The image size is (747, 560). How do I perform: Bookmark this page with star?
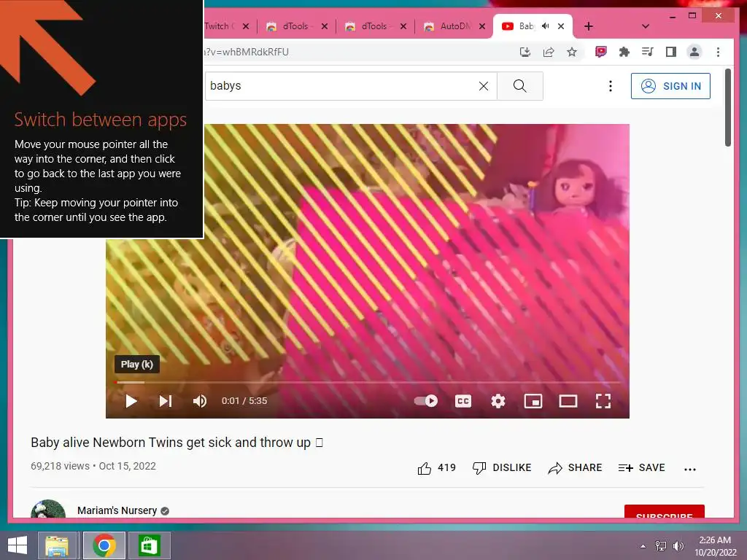(572, 52)
